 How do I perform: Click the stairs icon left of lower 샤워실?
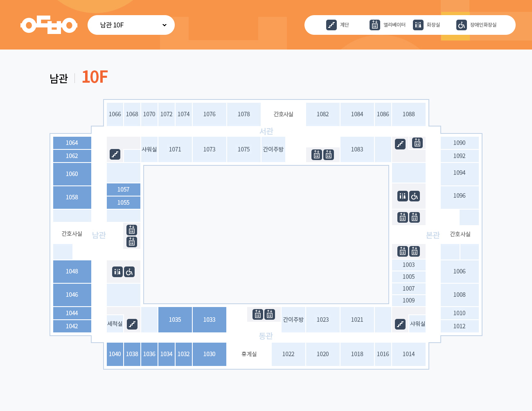click(400, 324)
